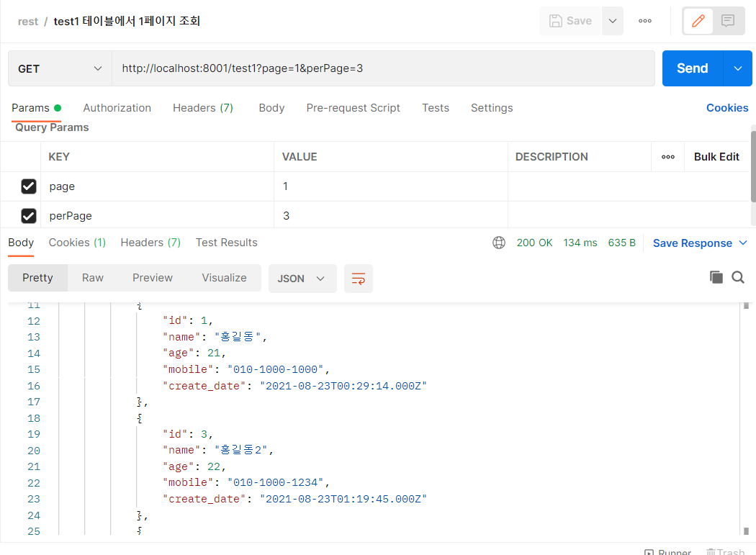Switch to the Authorization tab

tap(117, 108)
